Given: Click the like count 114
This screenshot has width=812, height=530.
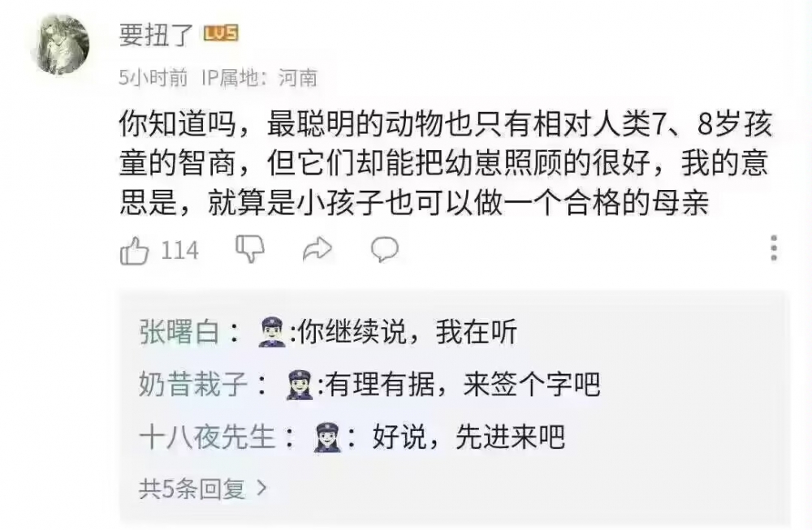Looking at the screenshot, I should (x=179, y=251).
